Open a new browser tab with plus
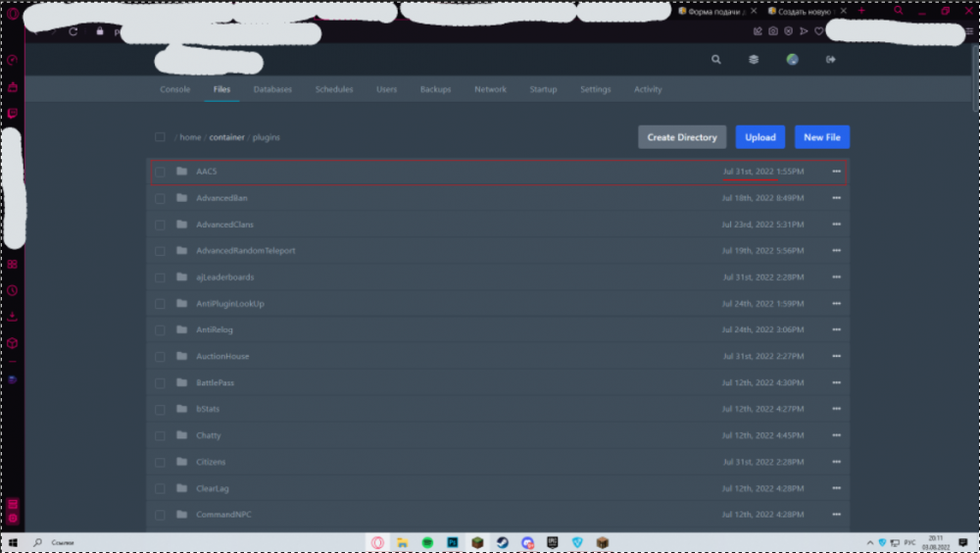Viewport: 980px width, 553px height. tap(861, 11)
